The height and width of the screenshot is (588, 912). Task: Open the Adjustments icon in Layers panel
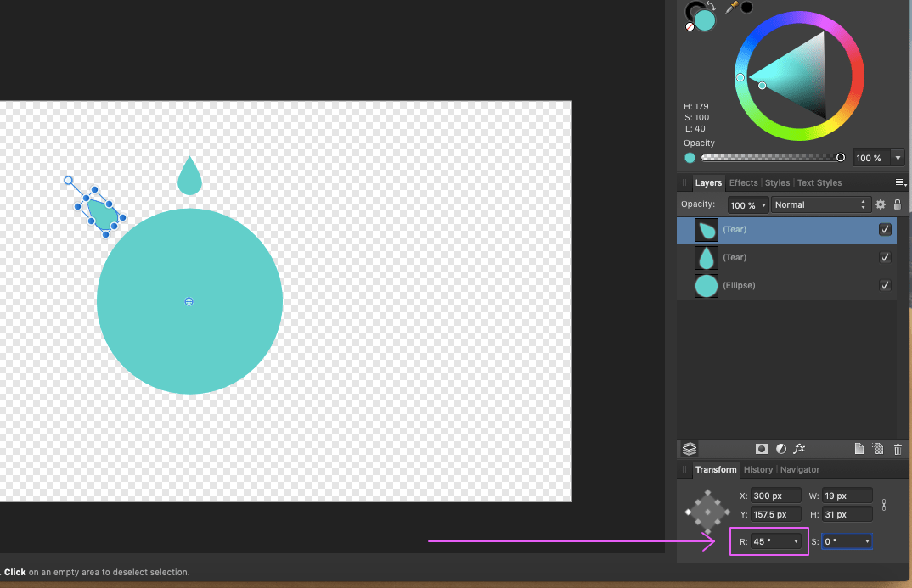[780, 449]
